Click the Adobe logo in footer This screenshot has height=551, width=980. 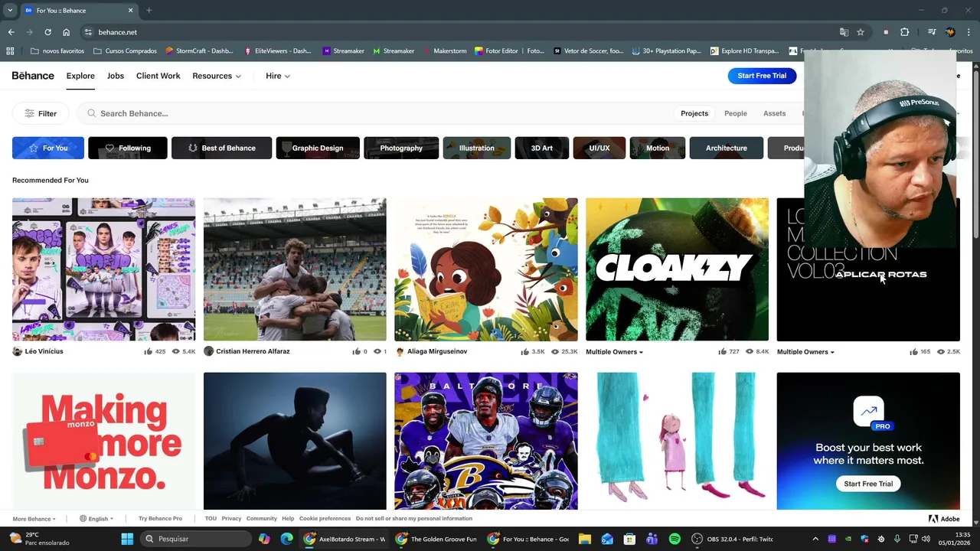click(x=944, y=519)
